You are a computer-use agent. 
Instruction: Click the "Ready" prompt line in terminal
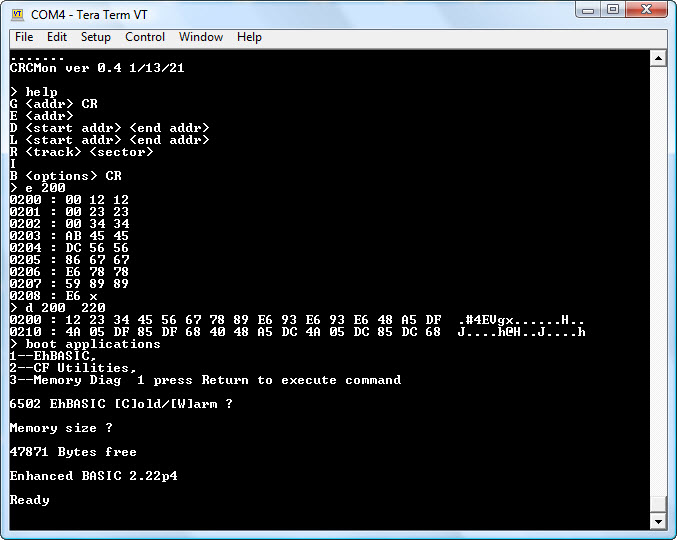coord(30,500)
